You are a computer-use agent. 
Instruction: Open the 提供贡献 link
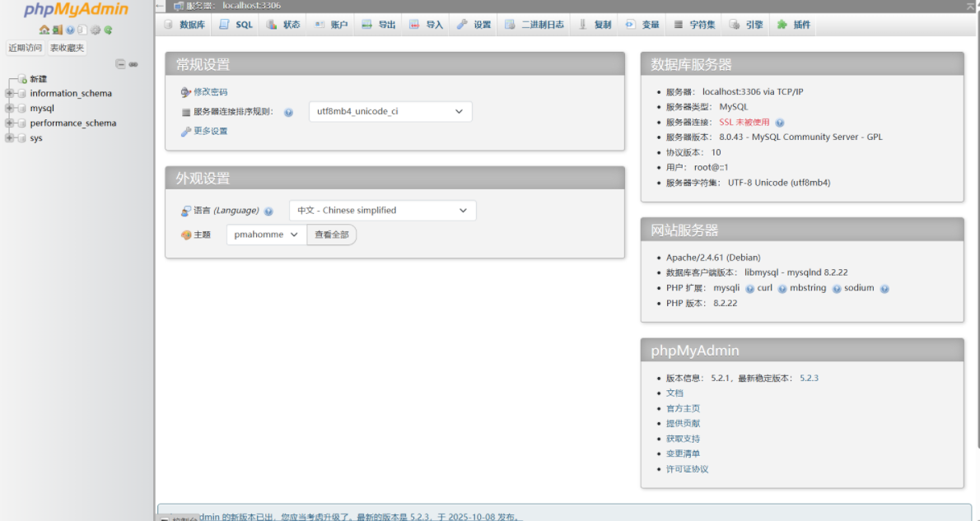(x=683, y=424)
